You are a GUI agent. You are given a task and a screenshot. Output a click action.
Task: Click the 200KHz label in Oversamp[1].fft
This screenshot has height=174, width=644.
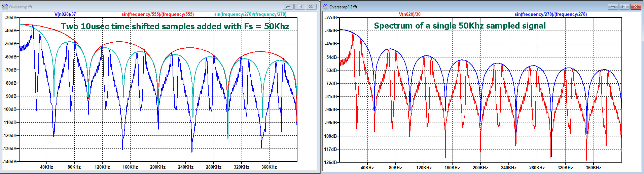pyautogui.click(x=480, y=168)
